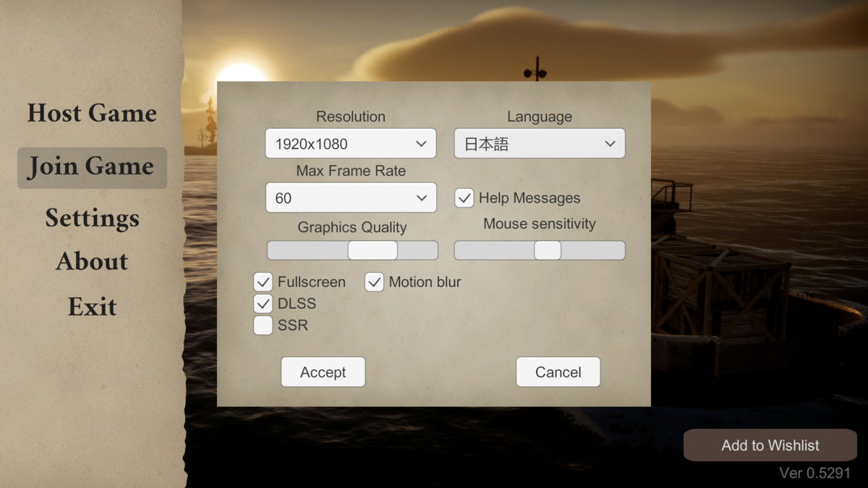Open the Settings menu entry
Screen dimensions: 868x488
[x=92, y=218]
